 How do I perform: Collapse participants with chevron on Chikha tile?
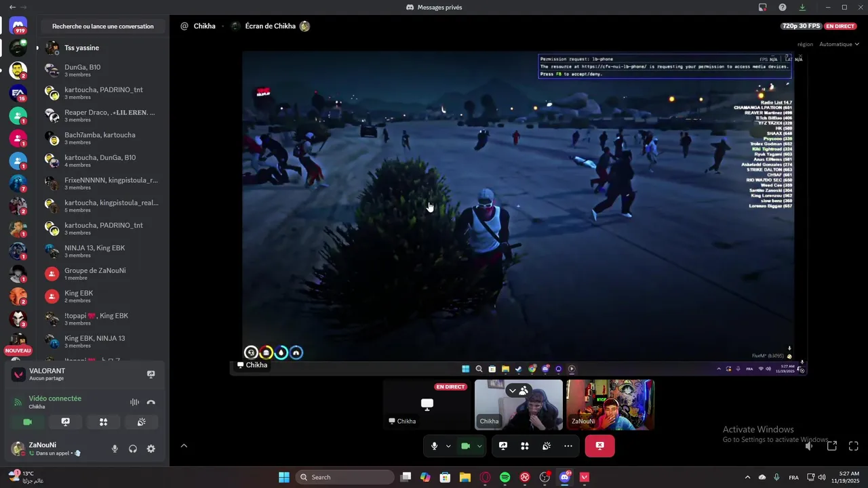point(513,390)
